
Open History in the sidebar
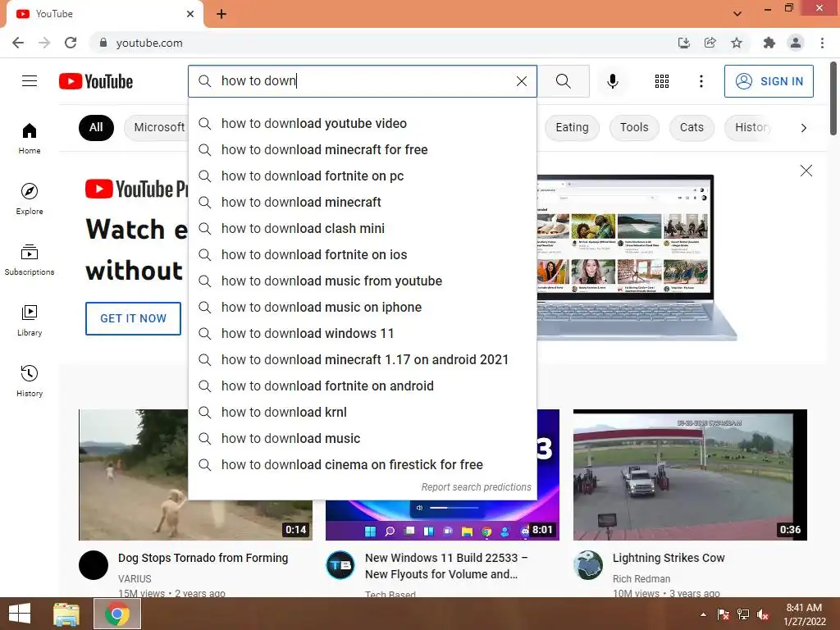point(30,381)
